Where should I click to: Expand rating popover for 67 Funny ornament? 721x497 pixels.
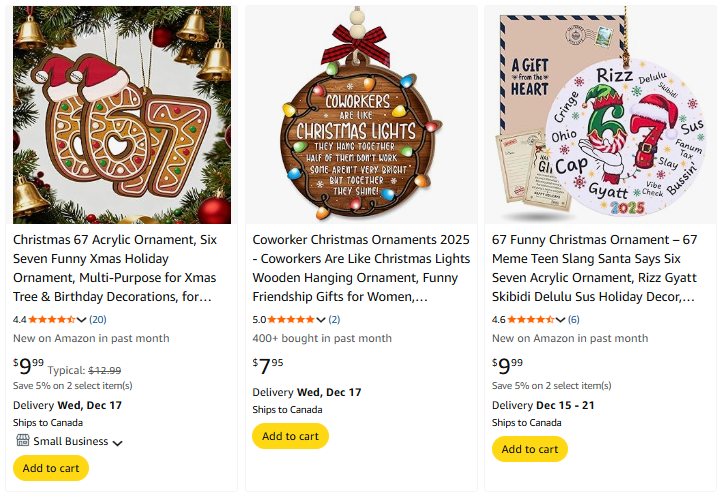(x=561, y=320)
